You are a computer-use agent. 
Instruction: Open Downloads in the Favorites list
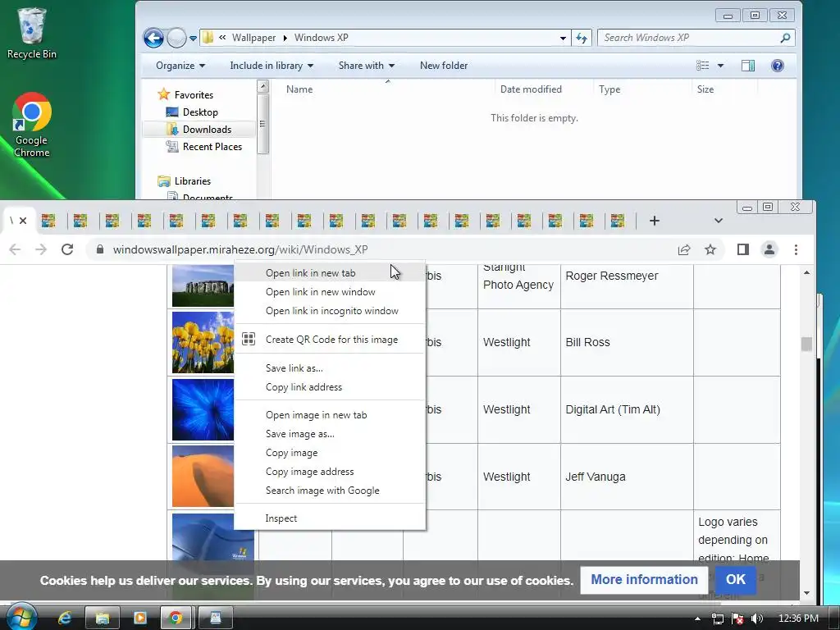tap(207, 129)
